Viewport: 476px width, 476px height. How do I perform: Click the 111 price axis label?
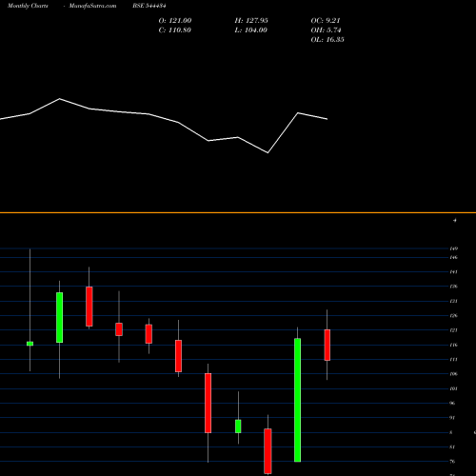(453, 360)
